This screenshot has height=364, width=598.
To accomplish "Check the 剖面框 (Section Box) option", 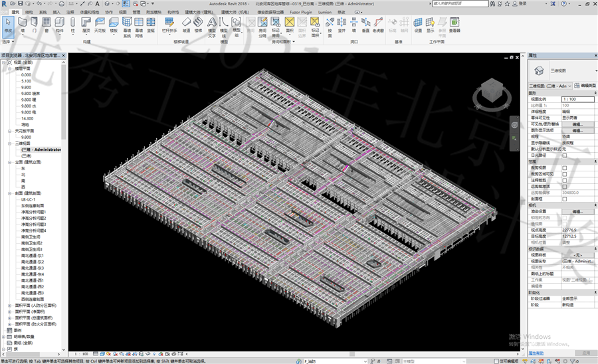I will click(x=565, y=199).
